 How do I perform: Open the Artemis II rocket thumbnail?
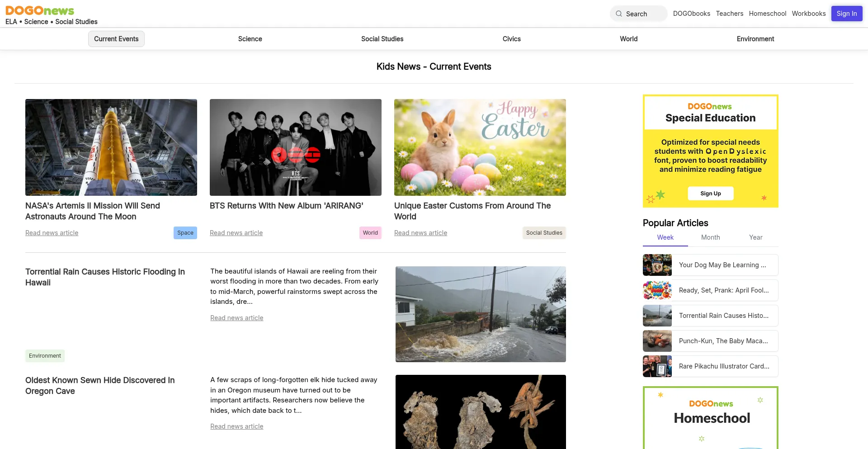pyautogui.click(x=111, y=147)
